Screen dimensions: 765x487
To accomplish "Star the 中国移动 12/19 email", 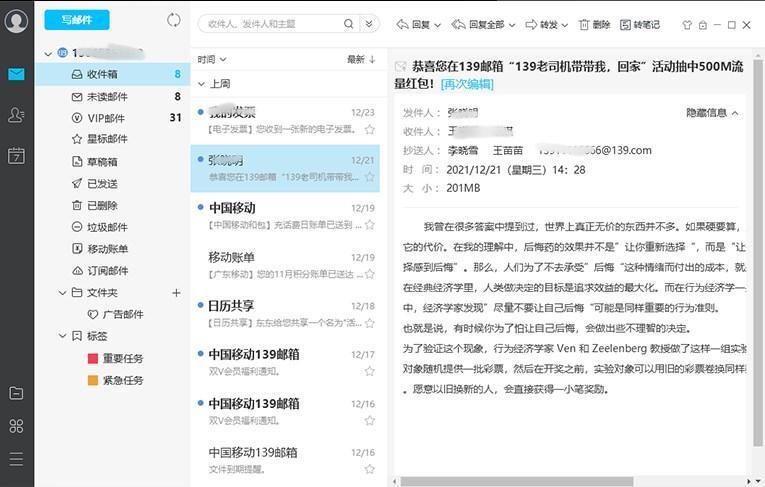I will [370, 224].
